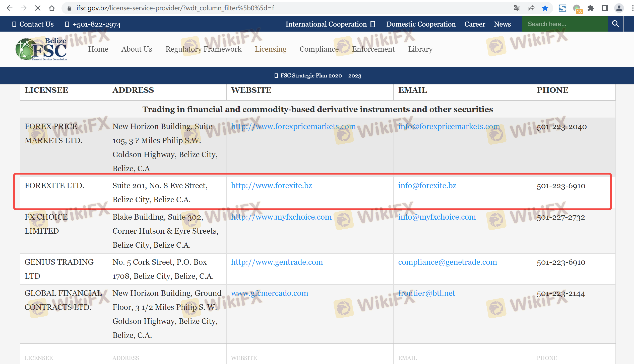Open the browser profile avatar
Screen dimensions: 634x364
click(619, 8)
